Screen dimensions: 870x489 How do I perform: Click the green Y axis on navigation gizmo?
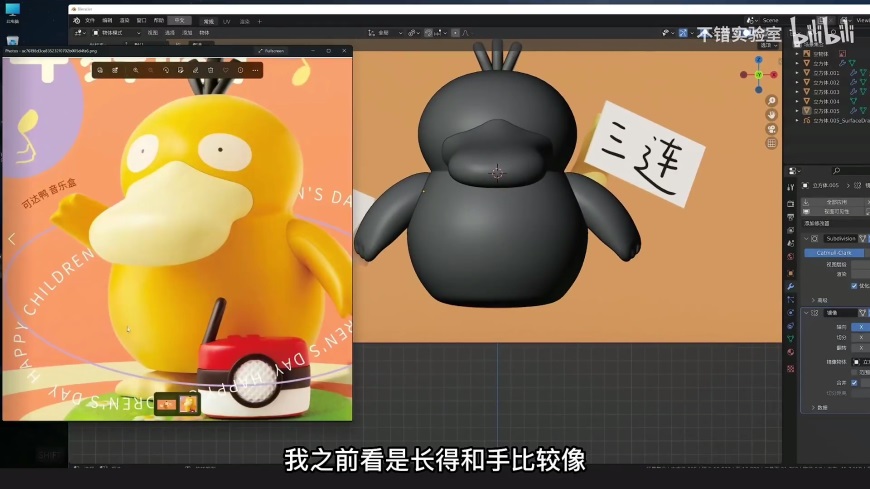point(758,74)
